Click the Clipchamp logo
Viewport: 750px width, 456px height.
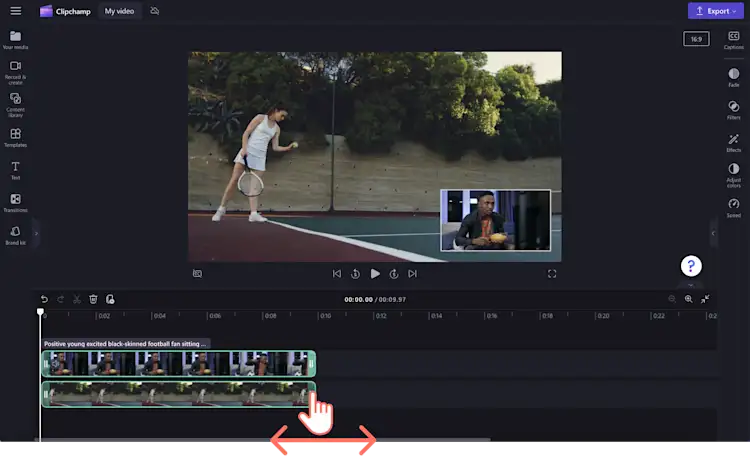65,11
